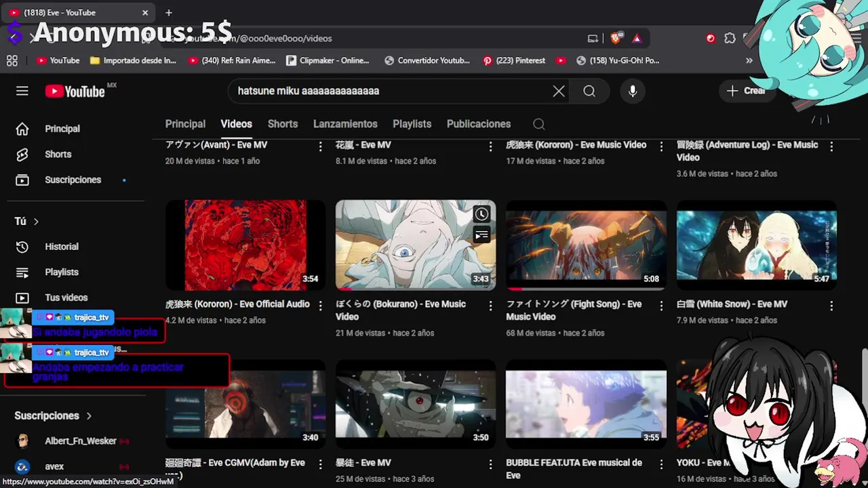Open options menu for Avant - Eve MV

[321, 146]
